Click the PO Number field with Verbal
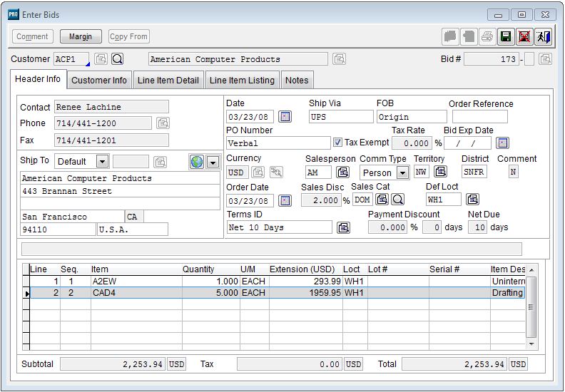565x392 pixels. (x=278, y=143)
